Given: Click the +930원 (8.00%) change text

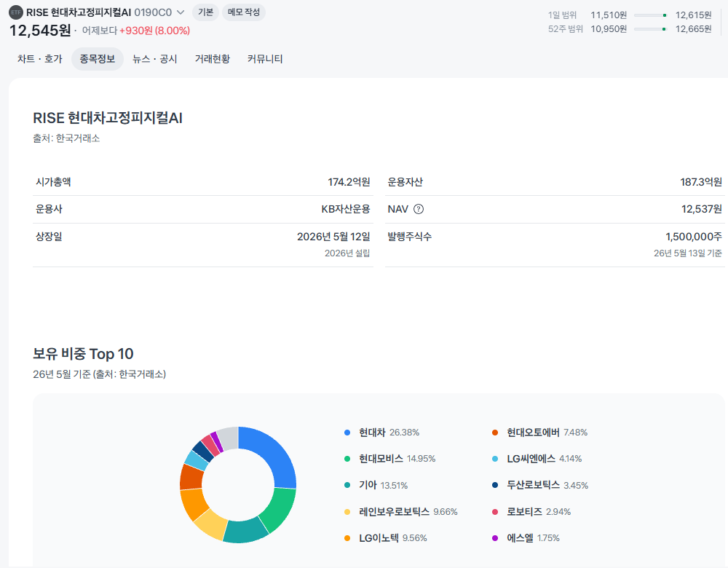Looking at the screenshot, I should click(154, 31).
